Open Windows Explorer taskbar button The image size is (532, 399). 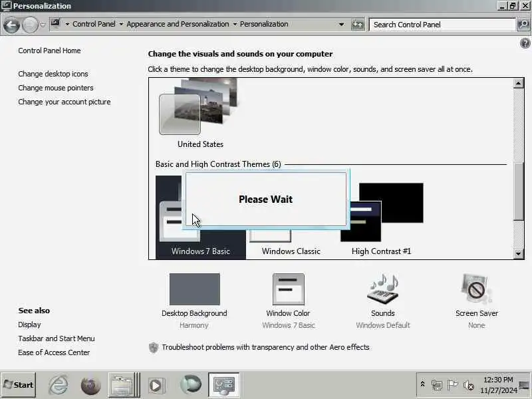click(x=124, y=385)
